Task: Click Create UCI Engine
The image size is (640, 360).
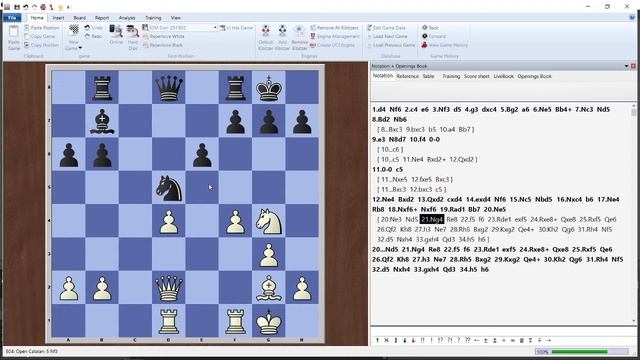Action: pos(333,45)
